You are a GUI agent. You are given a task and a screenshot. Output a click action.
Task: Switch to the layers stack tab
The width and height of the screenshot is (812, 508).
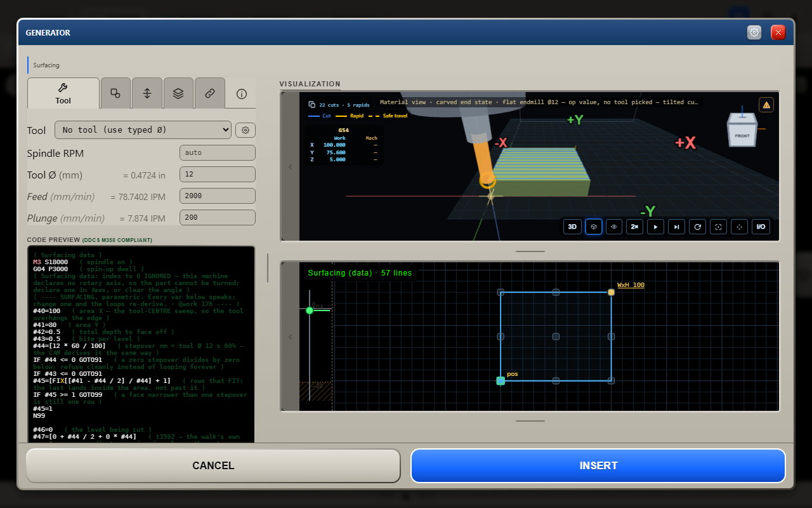pyautogui.click(x=178, y=93)
